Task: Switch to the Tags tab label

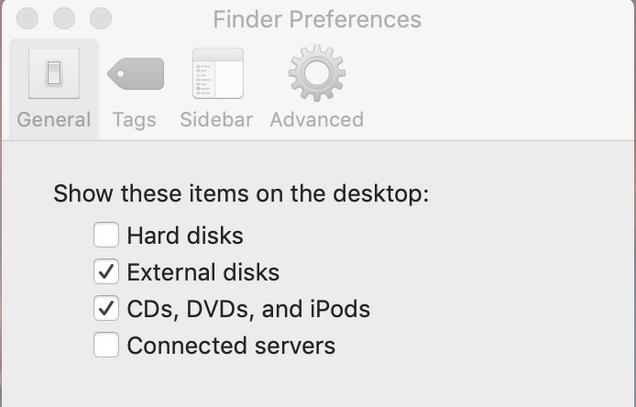Action: [x=134, y=120]
